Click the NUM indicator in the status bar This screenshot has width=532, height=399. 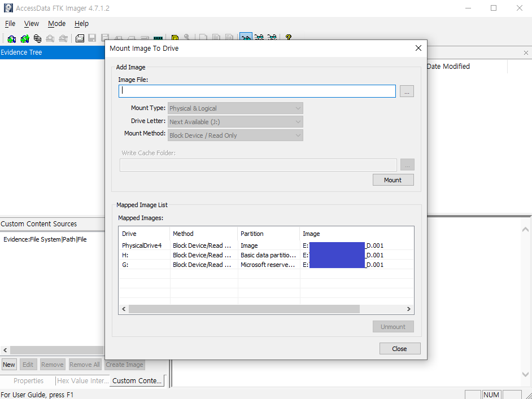pyautogui.click(x=491, y=394)
